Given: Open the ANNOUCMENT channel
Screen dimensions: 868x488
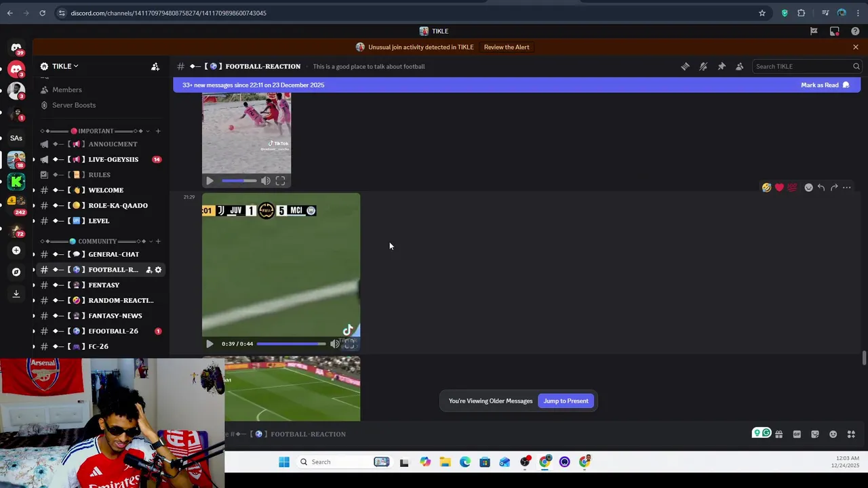Looking at the screenshot, I should [102, 144].
